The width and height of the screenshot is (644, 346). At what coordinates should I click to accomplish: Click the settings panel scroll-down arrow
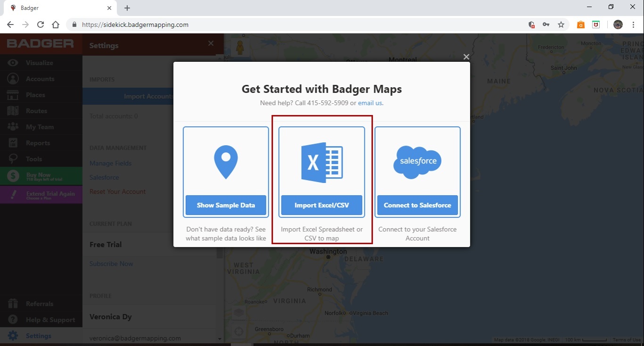220,338
